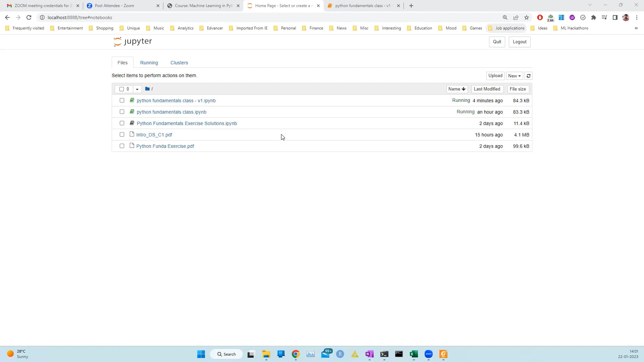Expand the hidden bookmarks chevron
Image resolution: width=644 pixels, height=362 pixels.
636,28
